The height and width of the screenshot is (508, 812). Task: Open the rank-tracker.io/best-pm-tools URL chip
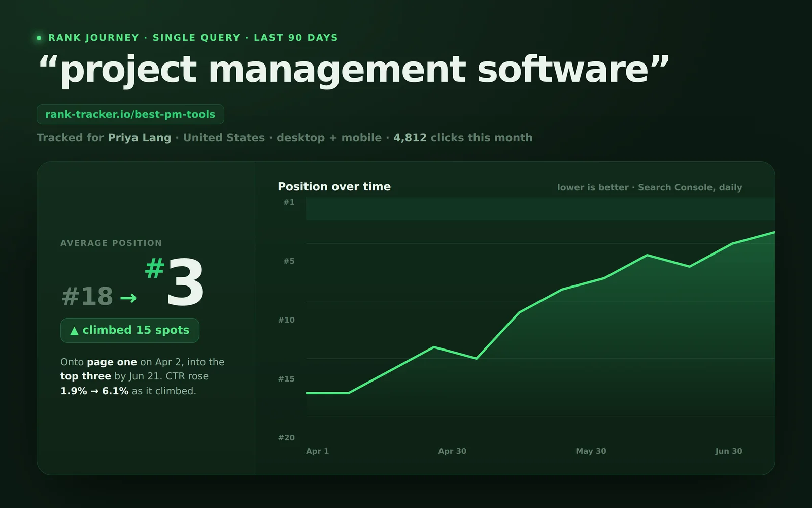click(x=130, y=114)
